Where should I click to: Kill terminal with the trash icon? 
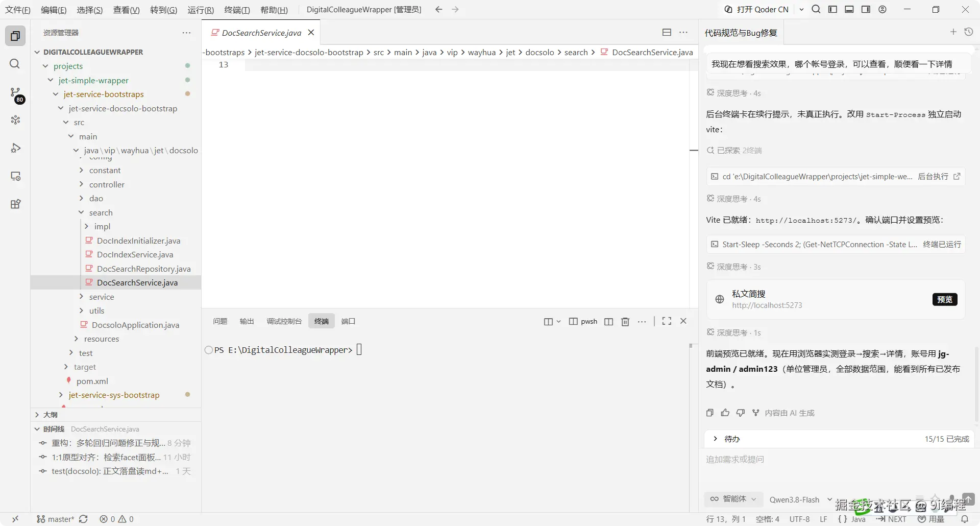pyautogui.click(x=625, y=321)
